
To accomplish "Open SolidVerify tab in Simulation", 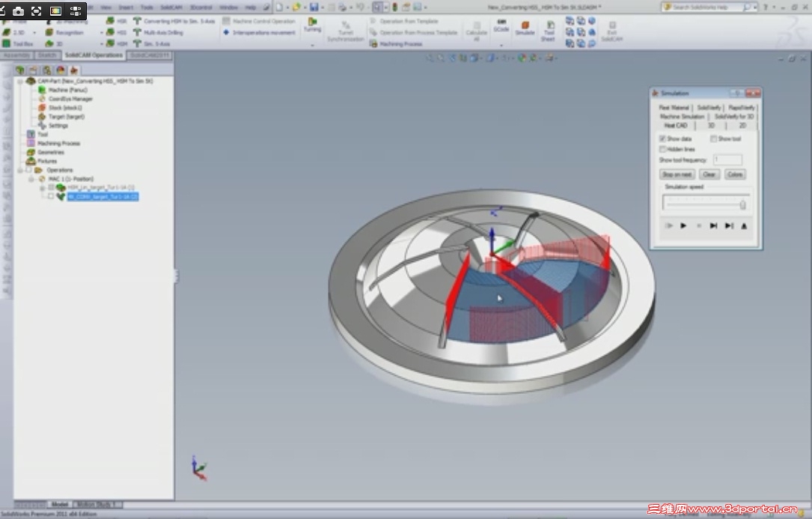I will pyautogui.click(x=709, y=107).
